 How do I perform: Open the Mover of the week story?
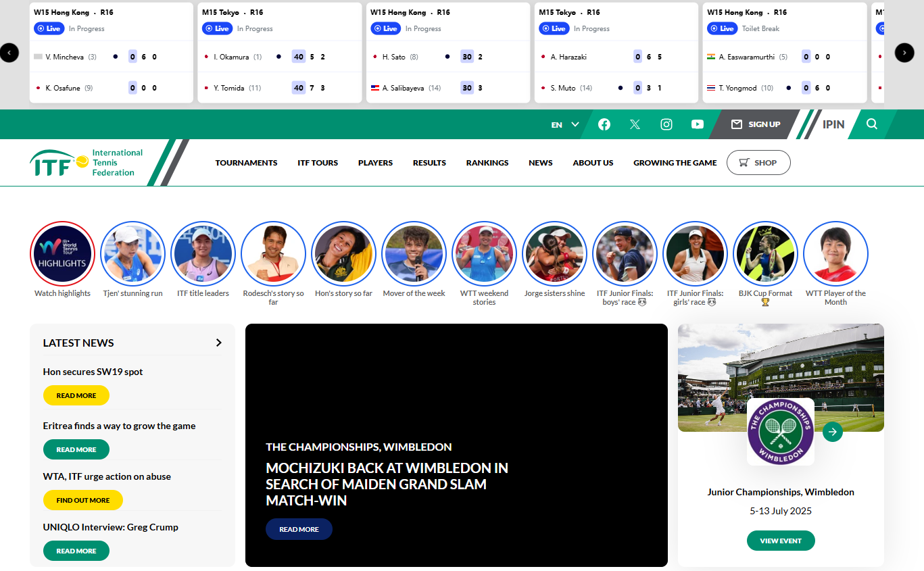pos(414,253)
